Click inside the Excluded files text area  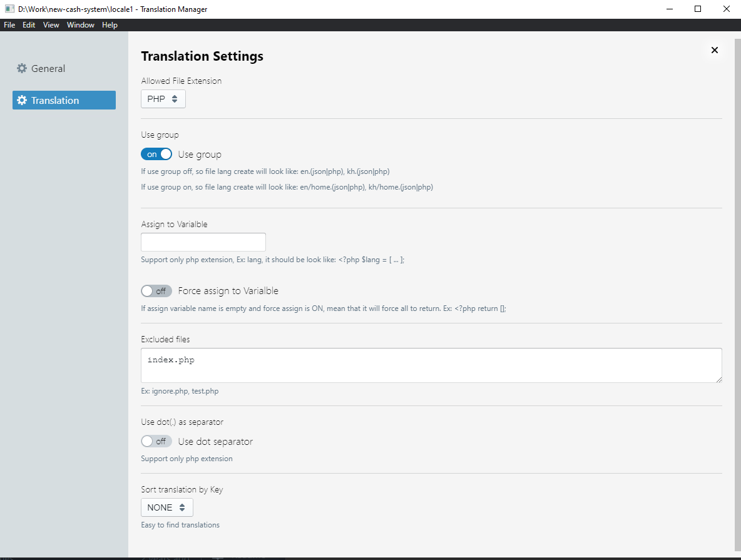pyautogui.click(x=431, y=365)
